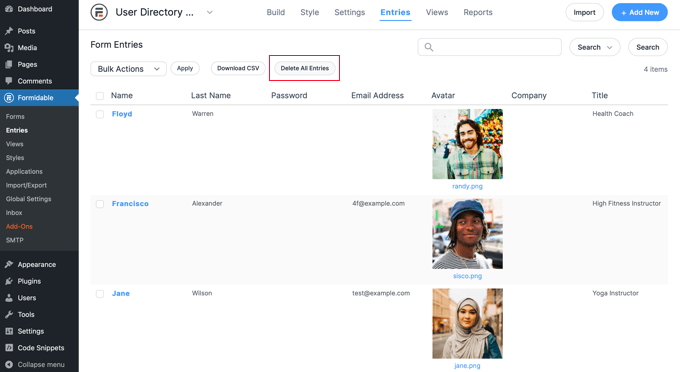Open Applications in the Formidable submenu

click(x=24, y=171)
